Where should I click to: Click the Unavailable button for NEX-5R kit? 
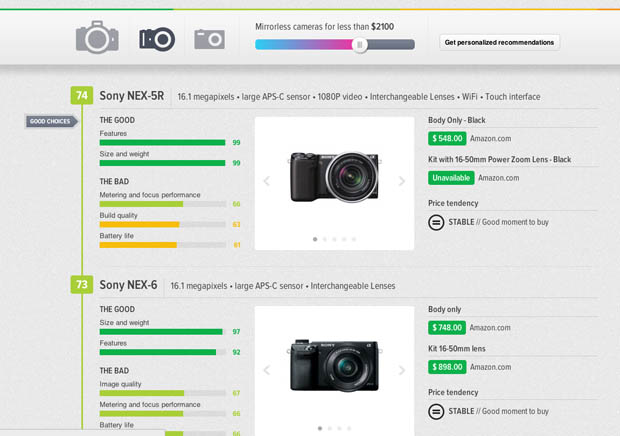coord(451,178)
